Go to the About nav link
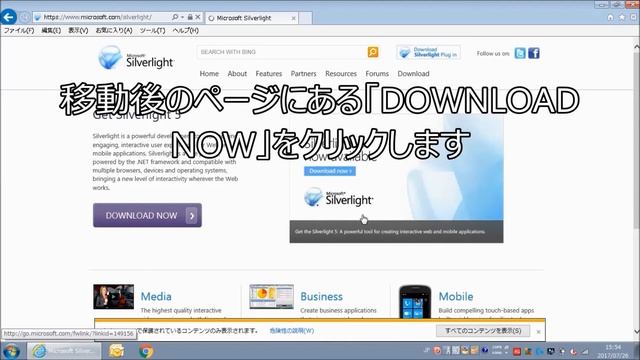Image resolution: width=640 pixels, height=360 pixels. pyautogui.click(x=237, y=73)
